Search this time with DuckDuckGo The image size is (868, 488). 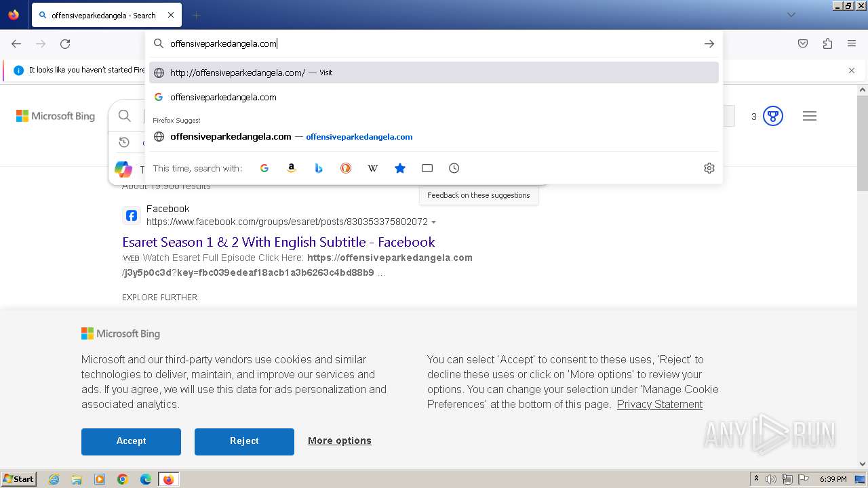(x=346, y=168)
